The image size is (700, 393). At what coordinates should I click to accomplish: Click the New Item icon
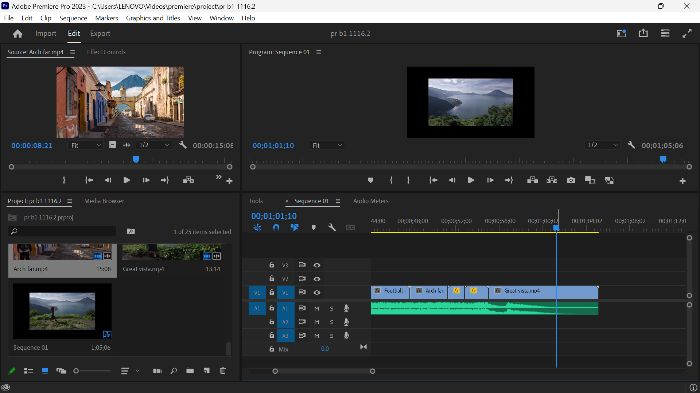[x=207, y=371]
